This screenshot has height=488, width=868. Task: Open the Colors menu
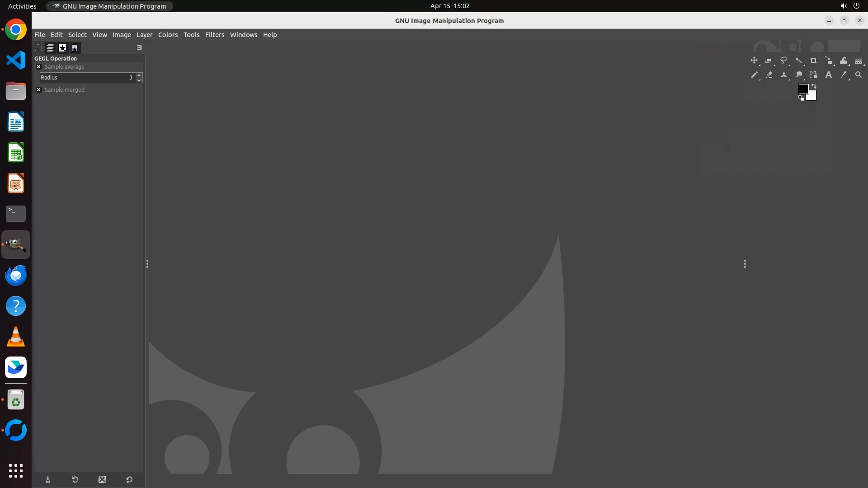(x=168, y=35)
